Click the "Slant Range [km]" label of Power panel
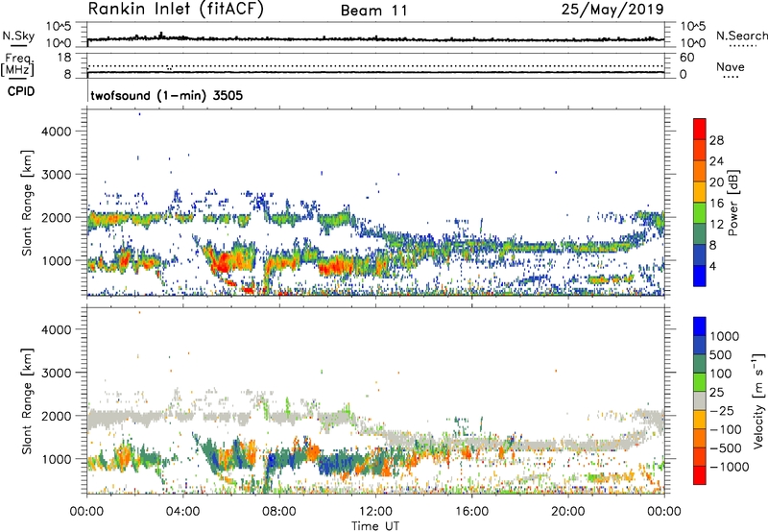This screenshot has height=532, width=768. click(x=27, y=203)
